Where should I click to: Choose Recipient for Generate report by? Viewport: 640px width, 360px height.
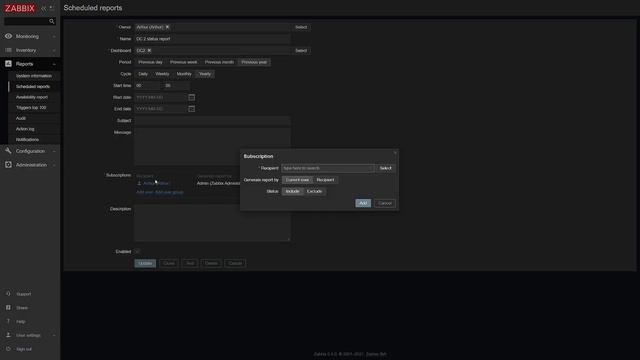click(325, 180)
